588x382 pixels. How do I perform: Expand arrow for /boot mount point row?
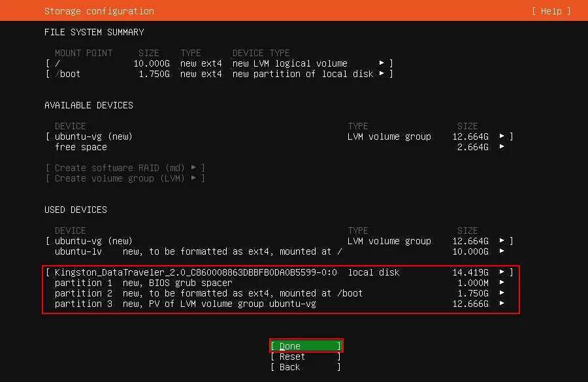coord(382,74)
